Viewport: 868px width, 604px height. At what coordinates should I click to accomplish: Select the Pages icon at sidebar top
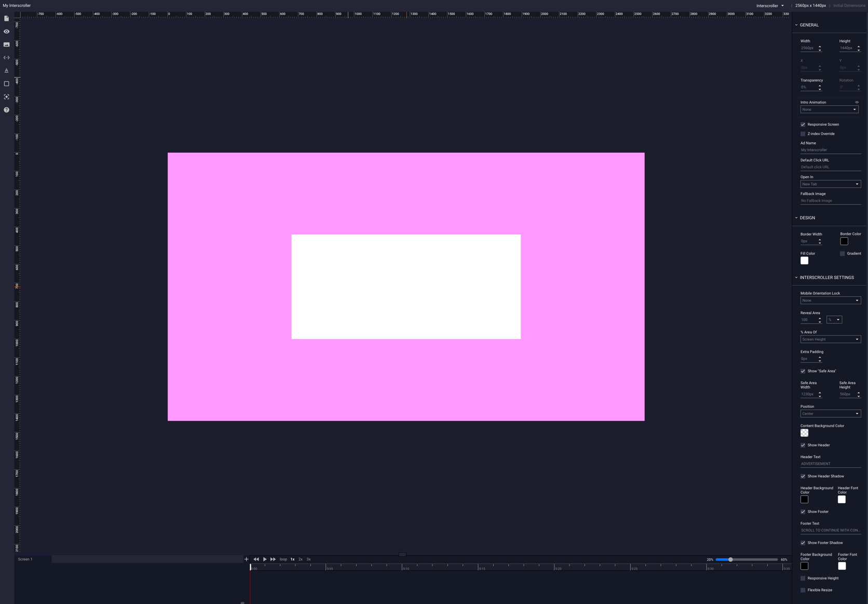click(x=6, y=18)
